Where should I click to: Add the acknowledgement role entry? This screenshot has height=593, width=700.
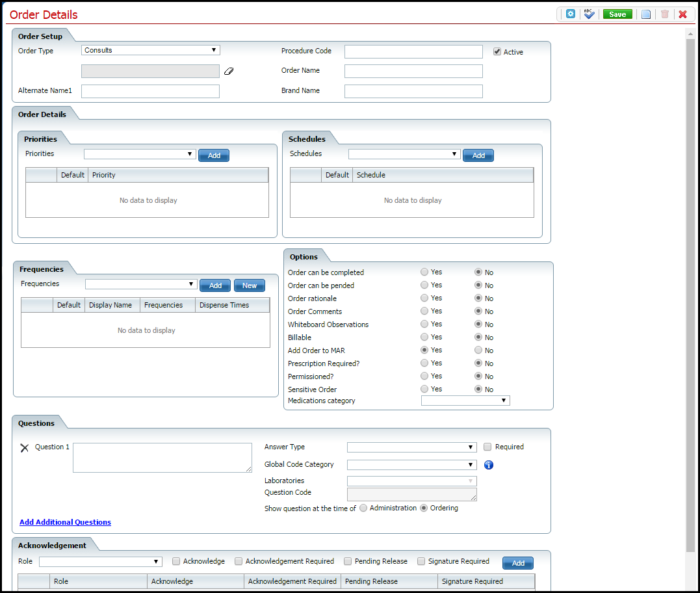click(518, 563)
